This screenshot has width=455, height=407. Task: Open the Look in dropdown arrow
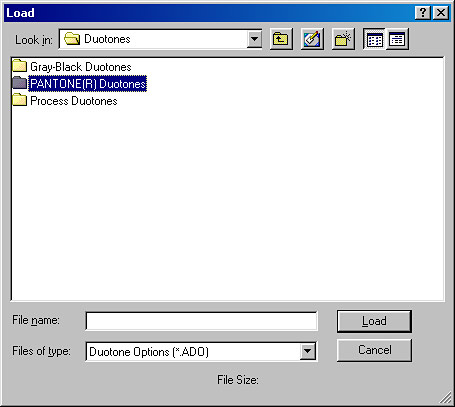point(254,39)
